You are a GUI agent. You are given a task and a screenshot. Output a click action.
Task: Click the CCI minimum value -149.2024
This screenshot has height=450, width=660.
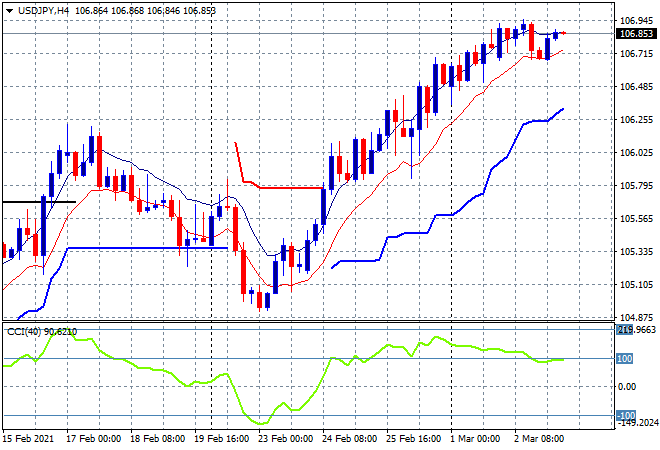638,423
